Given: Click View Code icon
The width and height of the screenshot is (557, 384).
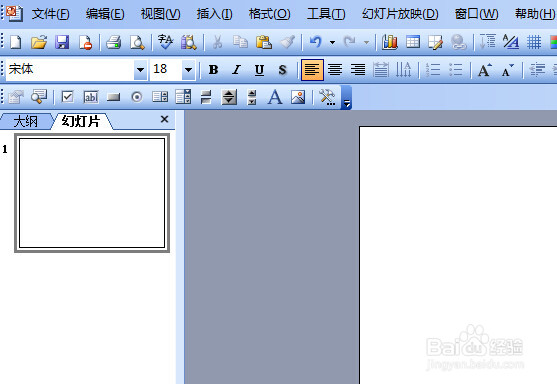Looking at the screenshot, I should (x=39, y=97).
